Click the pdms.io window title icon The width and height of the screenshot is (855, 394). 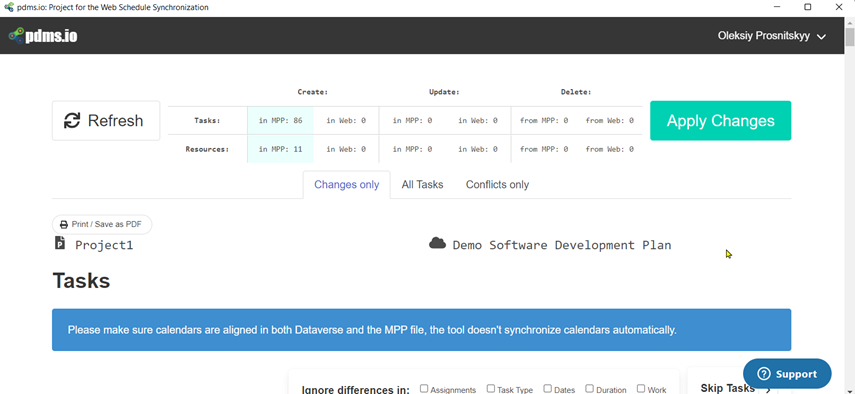pos(8,8)
